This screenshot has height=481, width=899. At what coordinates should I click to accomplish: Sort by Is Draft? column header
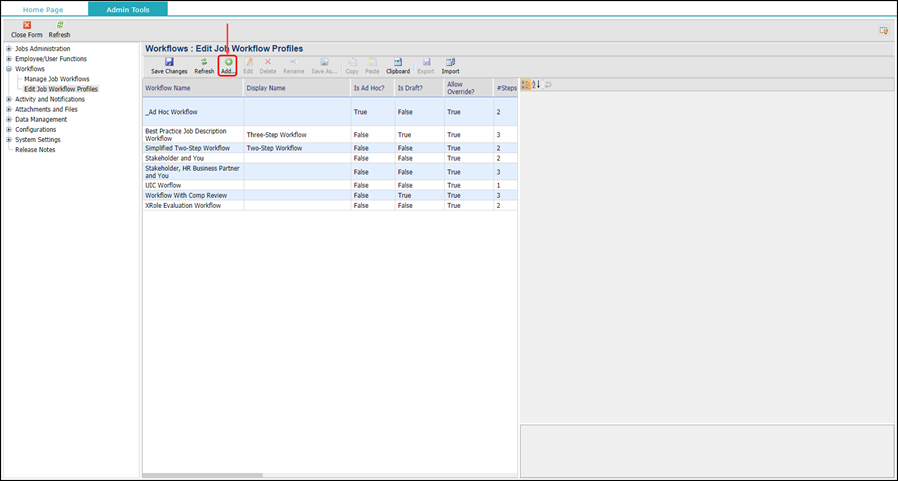coord(420,88)
